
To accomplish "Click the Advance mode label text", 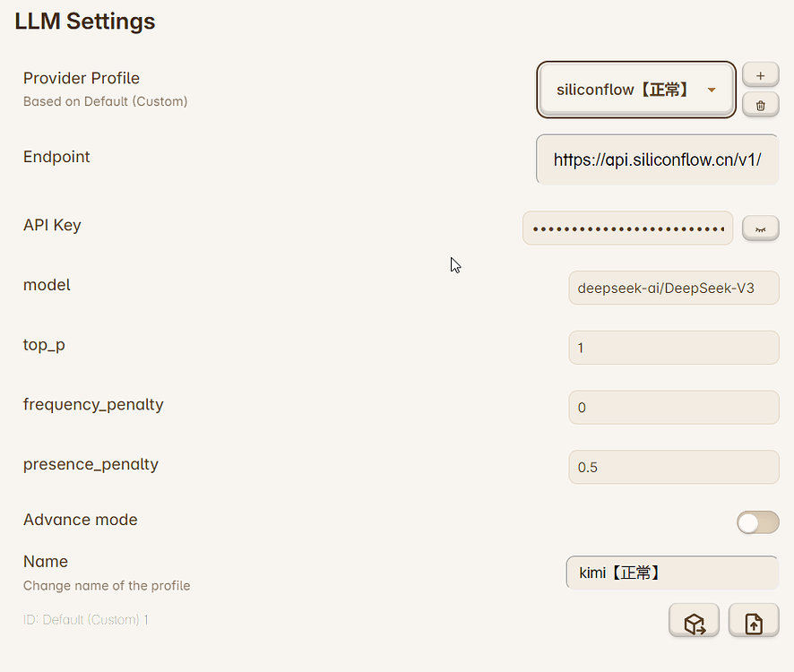I will point(81,520).
